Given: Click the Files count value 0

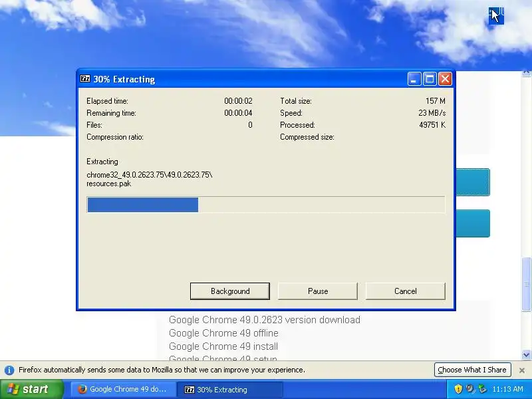Looking at the screenshot, I should pyautogui.click(x=251, y=125).
